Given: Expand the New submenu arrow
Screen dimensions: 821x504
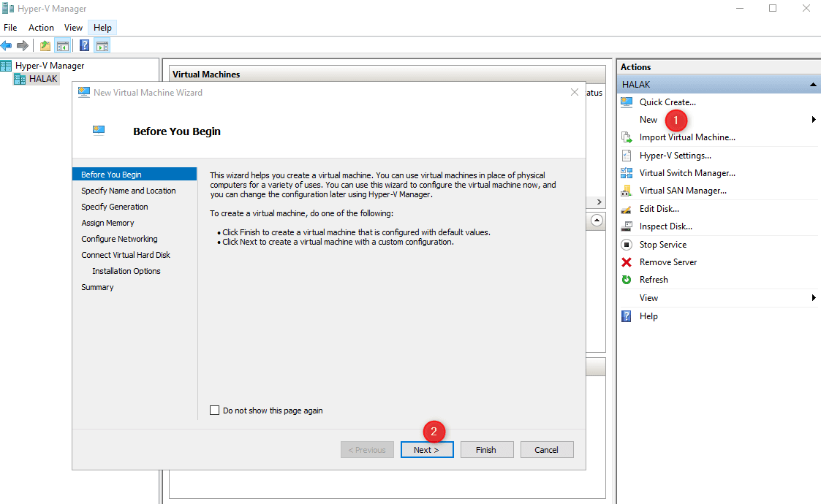Looking at the screenshot, I should pos(814,119).
